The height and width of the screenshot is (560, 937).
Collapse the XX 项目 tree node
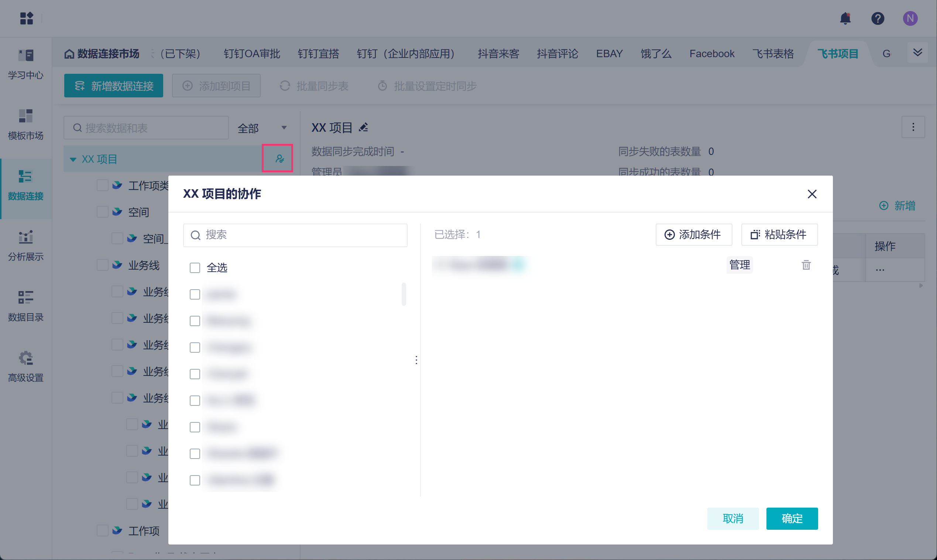[x=73, y=159]
